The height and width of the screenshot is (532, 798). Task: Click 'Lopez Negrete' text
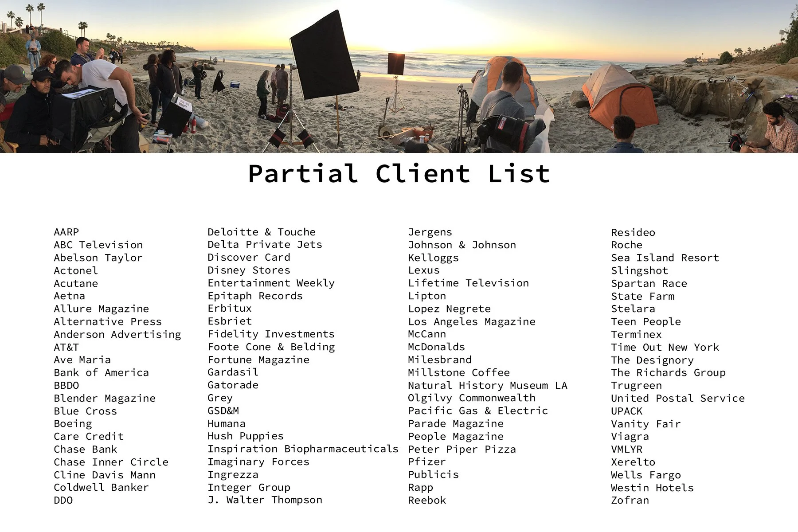tap(450, 309)
